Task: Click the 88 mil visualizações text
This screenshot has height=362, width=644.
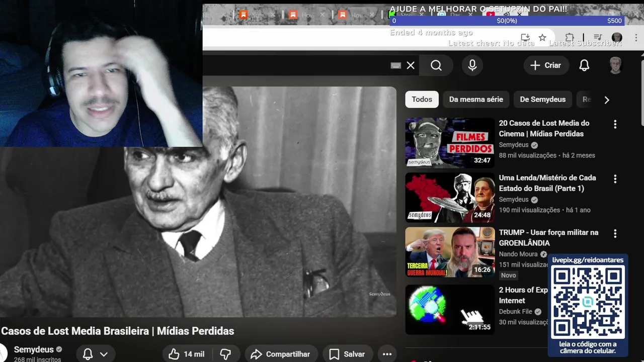Action: coord(528,156)
